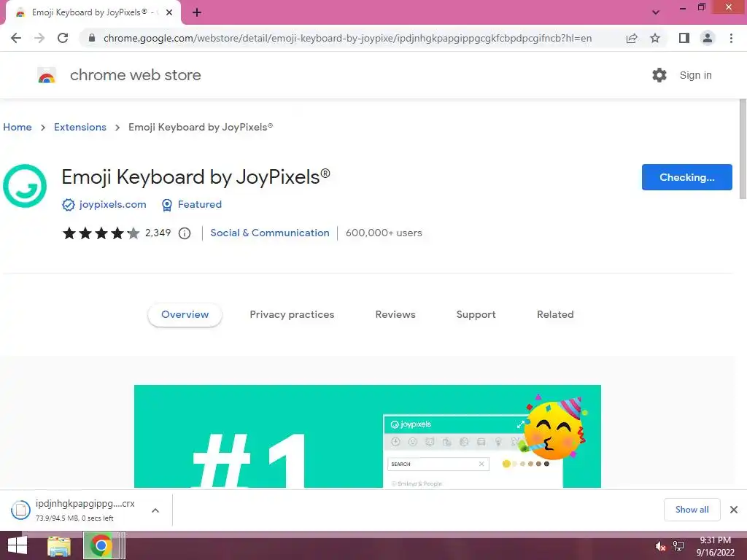Open the taskbar clock and date
The image size is (747, 560).
point(715,545)
